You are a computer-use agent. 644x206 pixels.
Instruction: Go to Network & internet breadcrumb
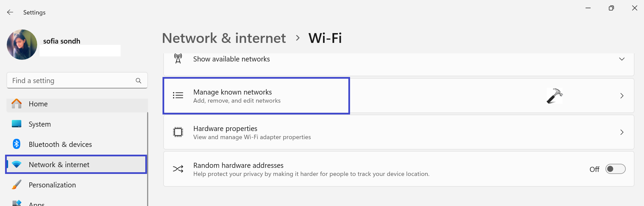(224, 38)
